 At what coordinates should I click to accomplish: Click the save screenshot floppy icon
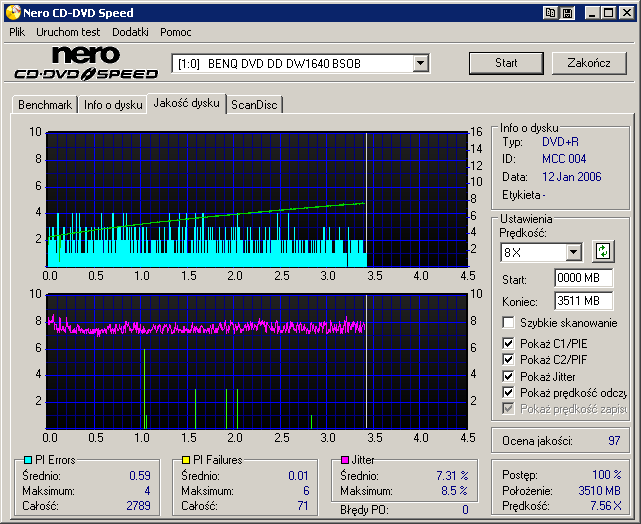tap(567, 13)
